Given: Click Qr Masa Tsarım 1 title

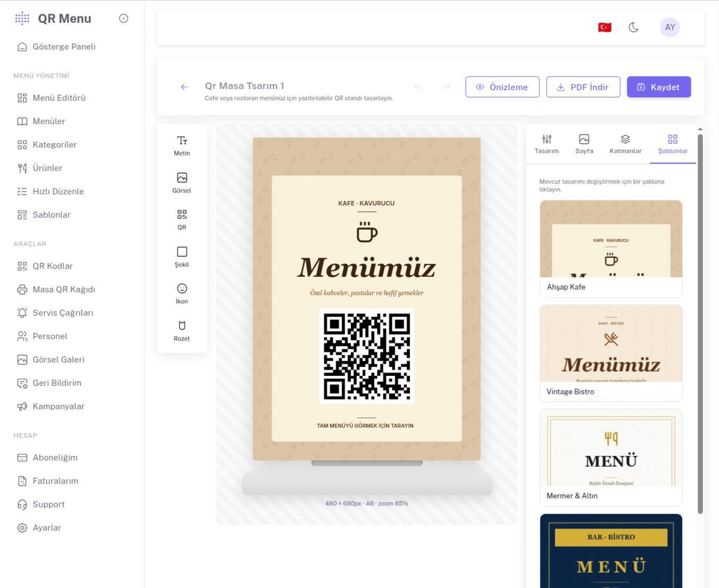Looking at the screenshot, I should 244,86.
